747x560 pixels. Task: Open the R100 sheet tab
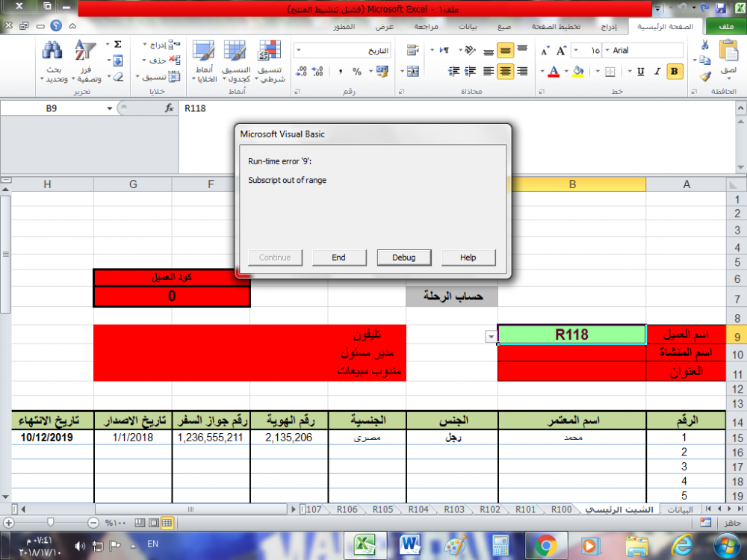(x=561, y=509)
